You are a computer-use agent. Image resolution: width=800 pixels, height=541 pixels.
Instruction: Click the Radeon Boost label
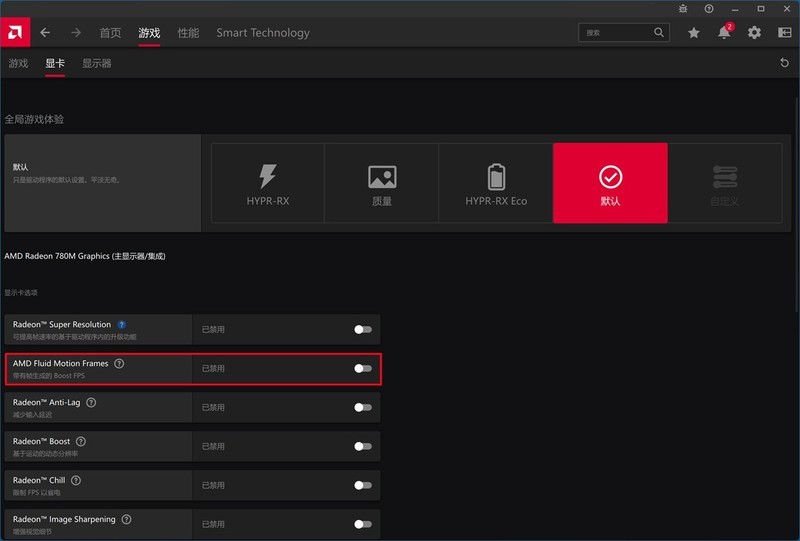click(41, 441)
